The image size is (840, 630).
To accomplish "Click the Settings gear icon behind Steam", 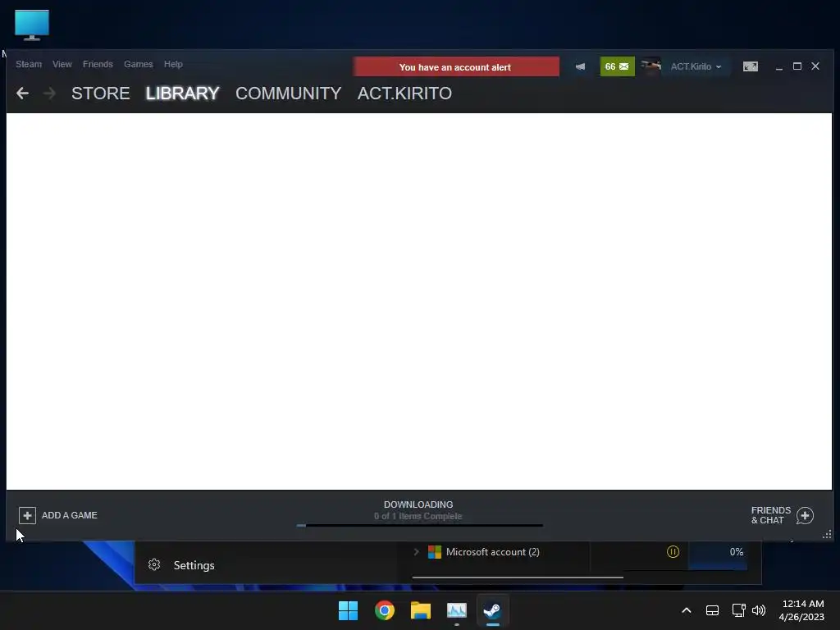I will pos(154,564).
